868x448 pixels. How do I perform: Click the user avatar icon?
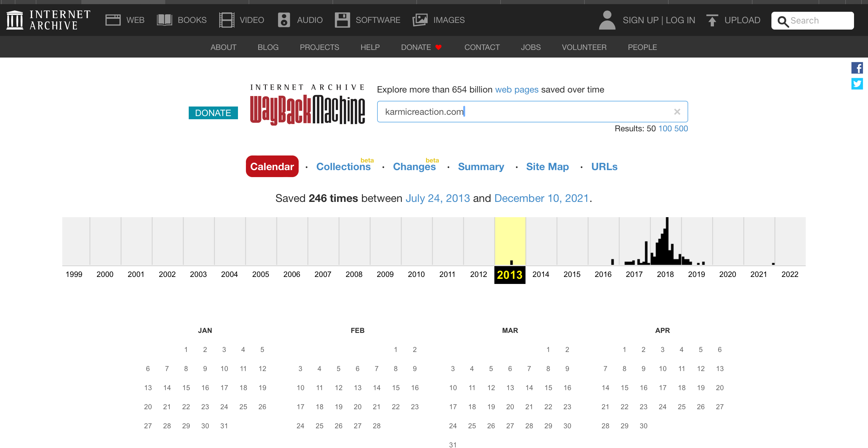point(607,20)
